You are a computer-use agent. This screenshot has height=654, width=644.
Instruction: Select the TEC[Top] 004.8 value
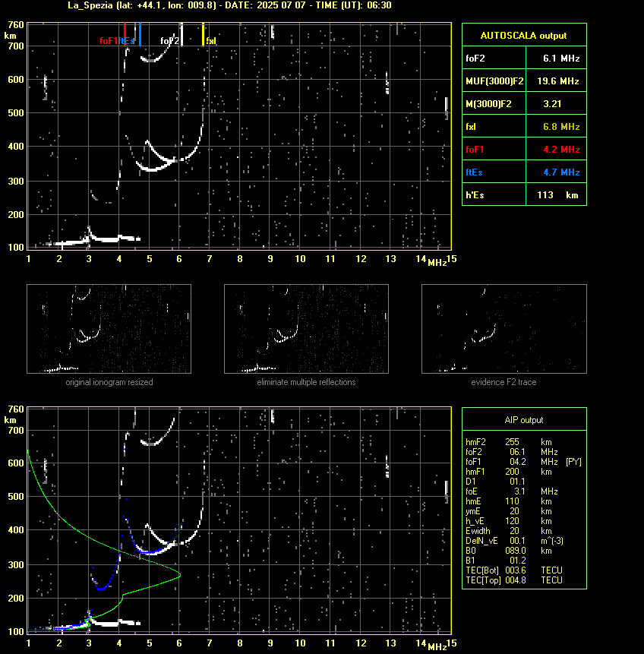tap(514, 580)
